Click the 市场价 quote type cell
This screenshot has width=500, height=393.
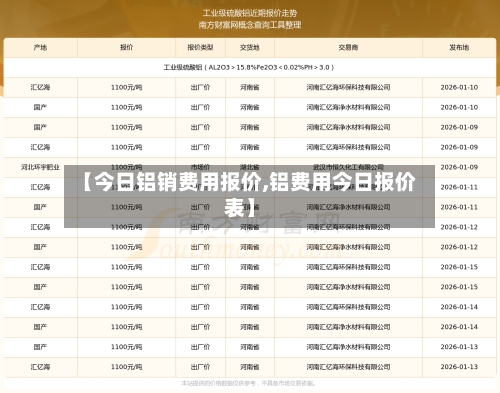tap(200, 167)
